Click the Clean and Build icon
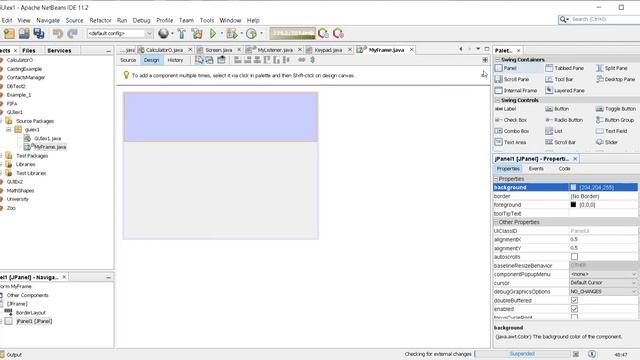The height and width of the screenshot is (360, 640). coord(197,33)
